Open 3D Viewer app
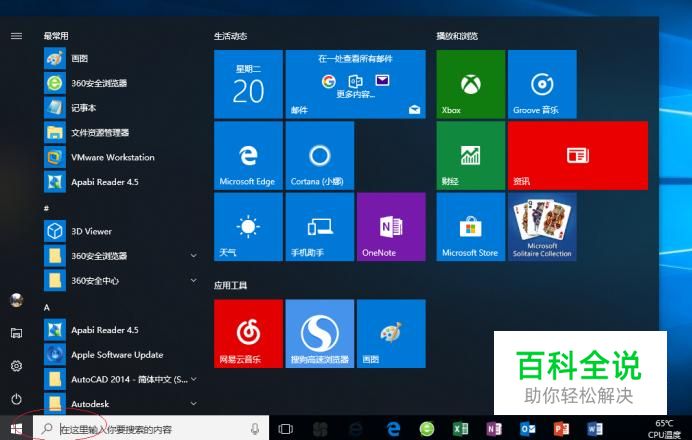Viewport: 692px width, 440px height. pyautogui.click(x=121, y=231)
